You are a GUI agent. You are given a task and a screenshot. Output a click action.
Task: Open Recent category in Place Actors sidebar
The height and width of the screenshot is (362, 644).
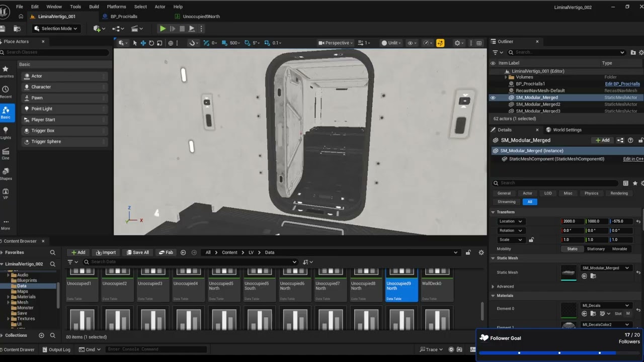pos(6,92)
